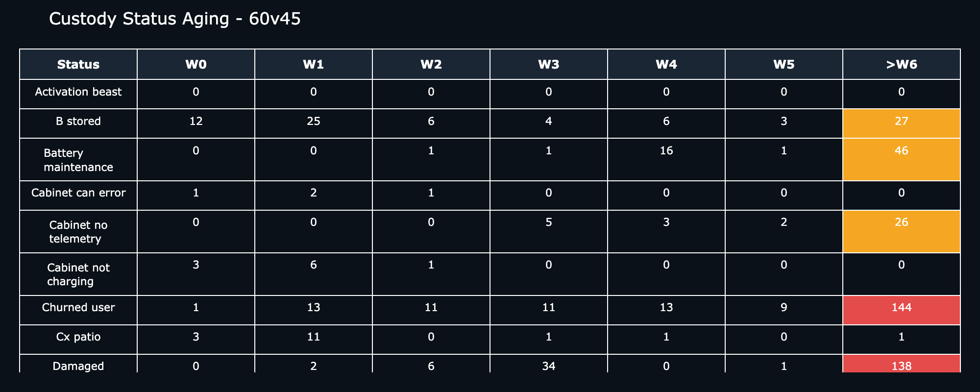
Task: Select the orange 26 Cabinet no telemetry cell
Action: [x=902, y=231]
